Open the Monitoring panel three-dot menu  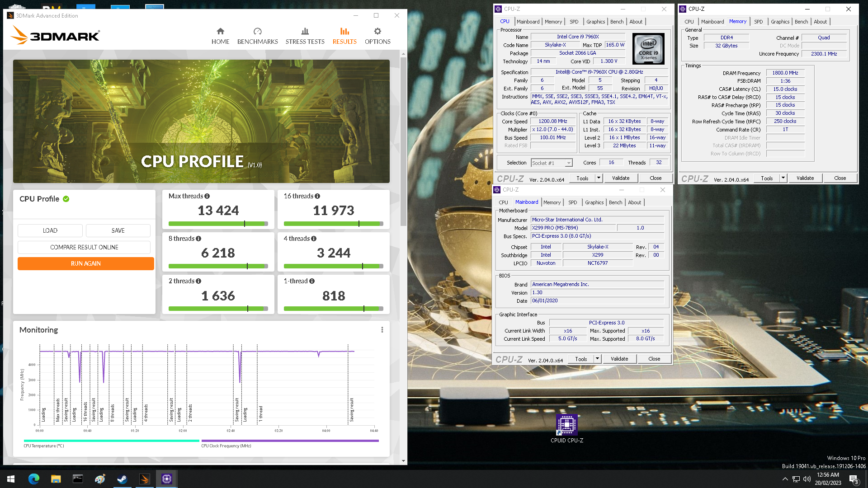coord(382,330)
